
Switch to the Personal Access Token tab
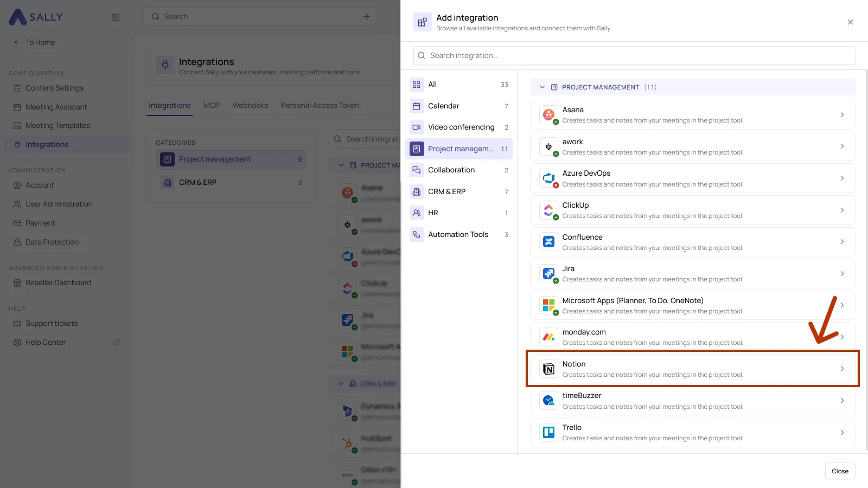(x=320, y=106)
